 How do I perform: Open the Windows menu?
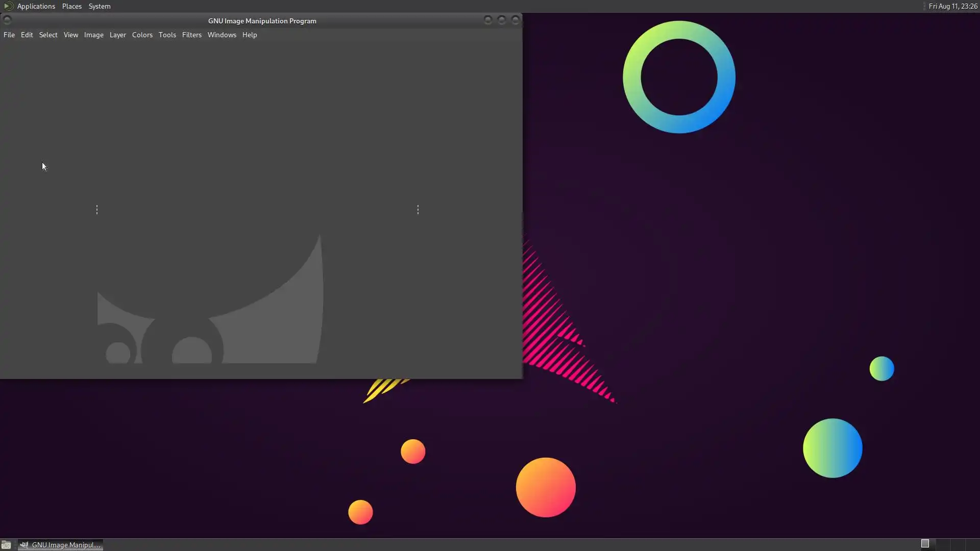click(222, 35)
